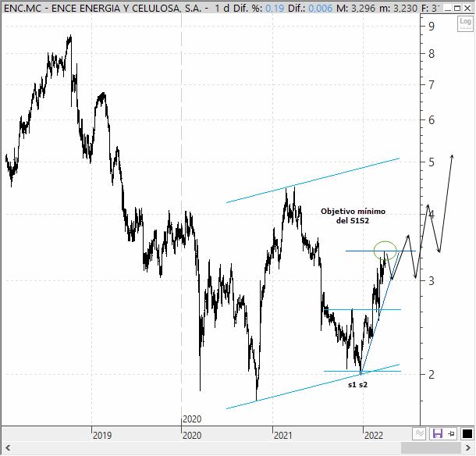The image size is (476, 456).
Task: Click the Dif. % value 0,19
Action: coord(275,9)
